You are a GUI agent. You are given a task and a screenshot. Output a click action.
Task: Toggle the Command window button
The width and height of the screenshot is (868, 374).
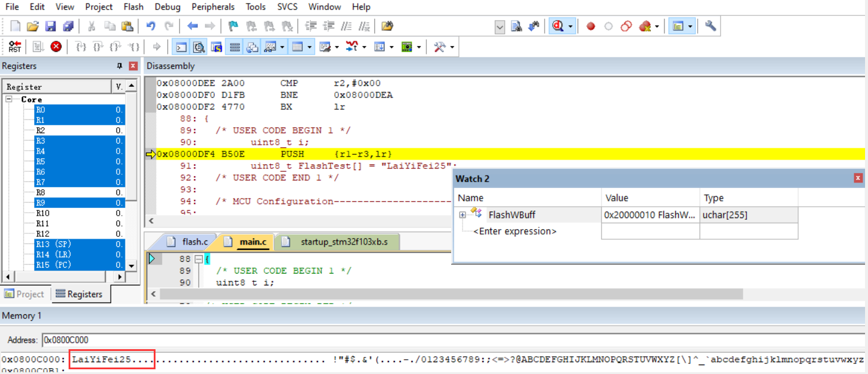point(181,47)
